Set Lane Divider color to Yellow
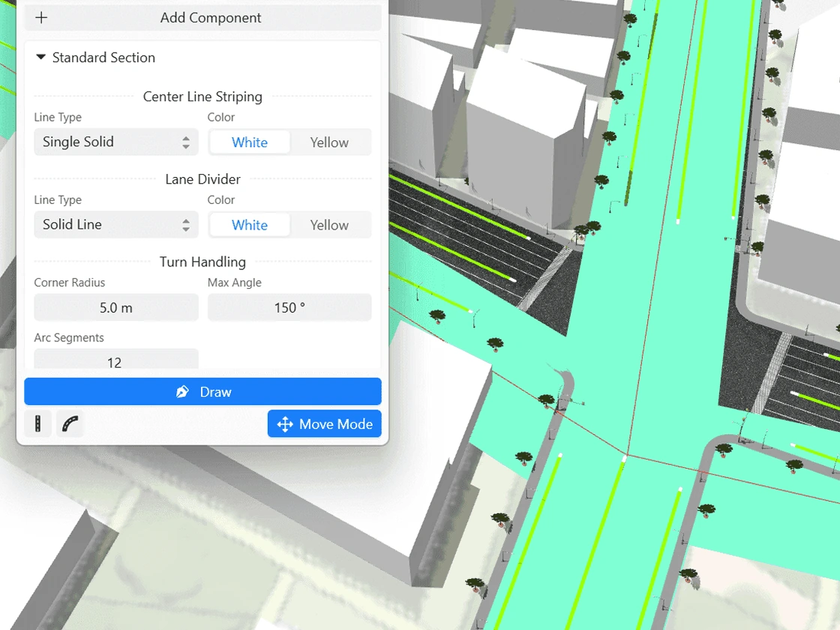The width and height of the screenshot is (840, 630). coord(329,225)
